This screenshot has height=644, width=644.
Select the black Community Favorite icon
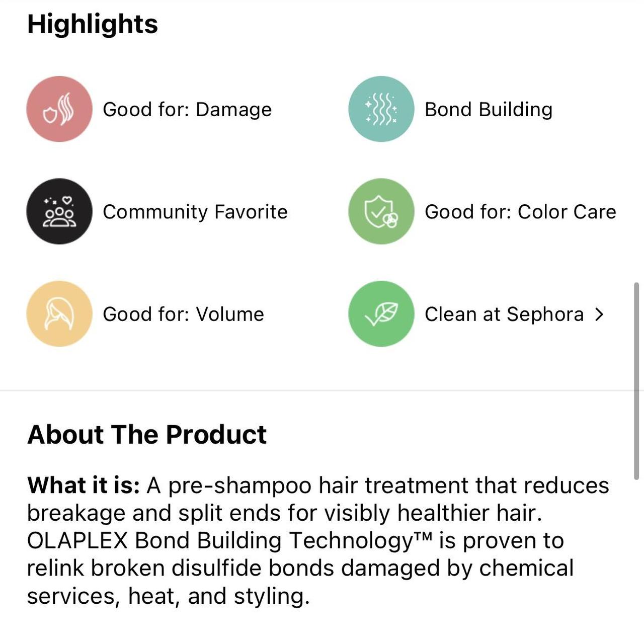pyautogui.click(x=59, y=211)
